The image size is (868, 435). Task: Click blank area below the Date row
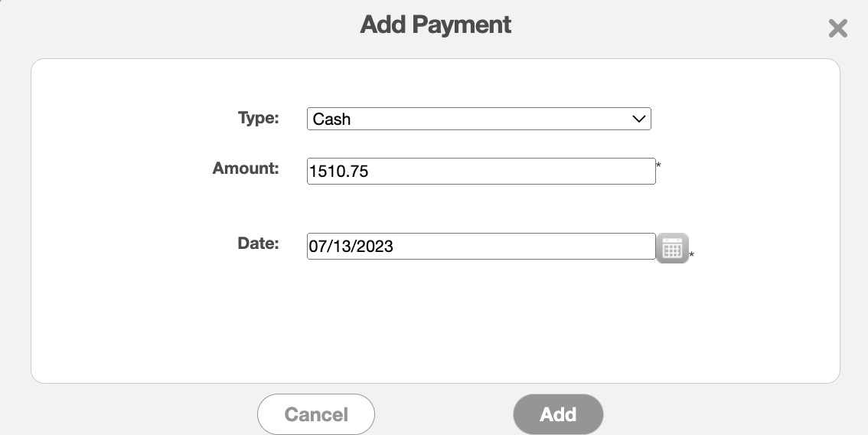click(x=435, y=322)
